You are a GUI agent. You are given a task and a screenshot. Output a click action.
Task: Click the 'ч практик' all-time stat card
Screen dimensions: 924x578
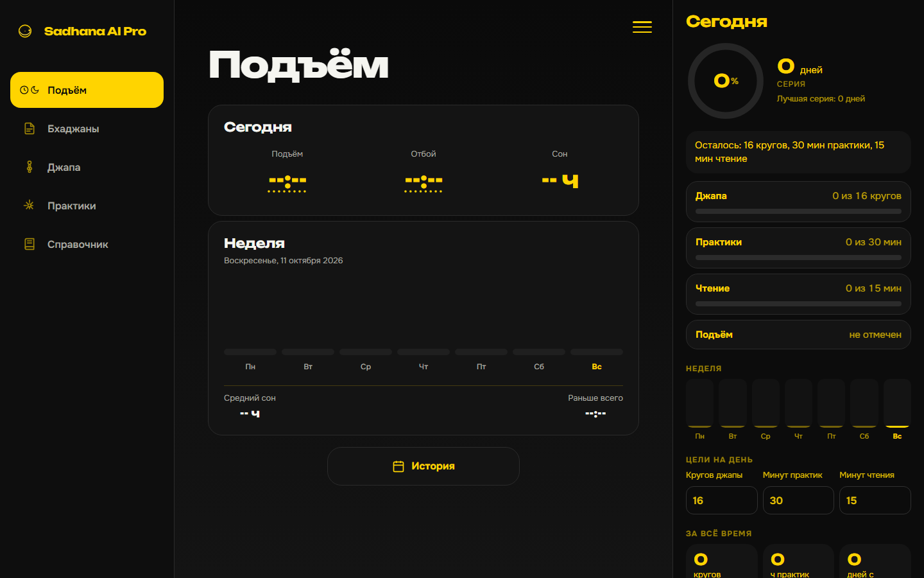point(798,561)
